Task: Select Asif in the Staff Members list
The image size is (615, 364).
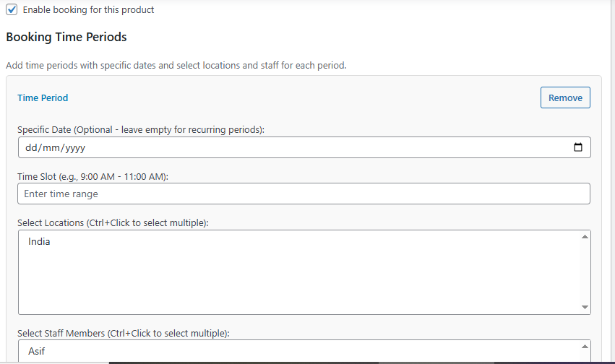Action: coord(37,352)
